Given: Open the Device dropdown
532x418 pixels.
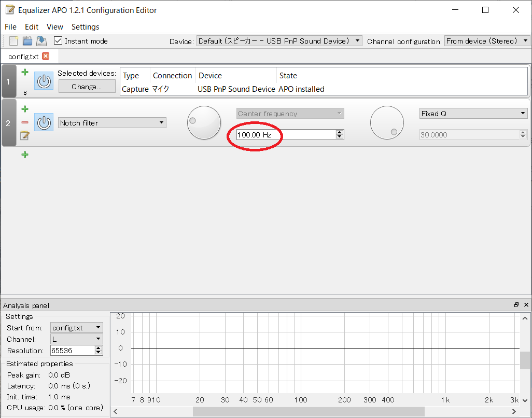Looking at the screenshot, I should click(x=279, y=41).
